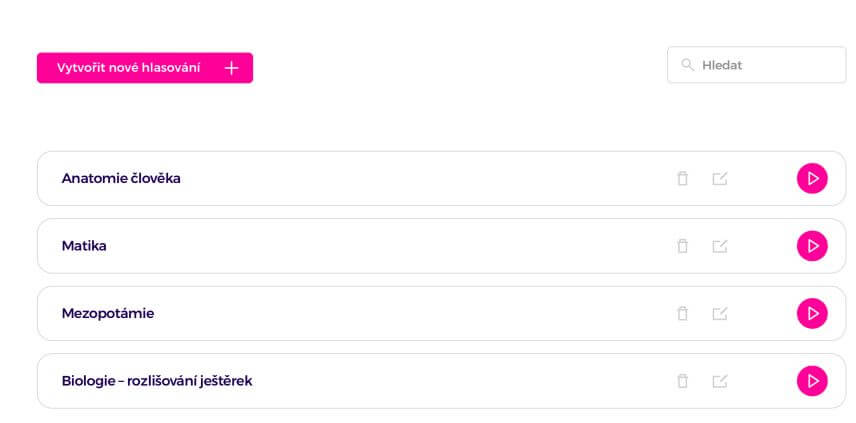Click the trash icon for Matika

click(682, 246)
